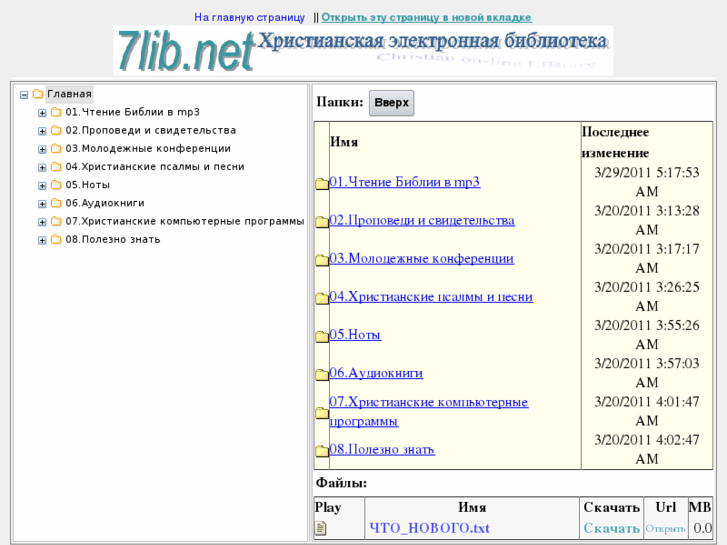
Task: Select 07.Христианские компьютерные программы tree label
Action: click(x=185, y=221)
